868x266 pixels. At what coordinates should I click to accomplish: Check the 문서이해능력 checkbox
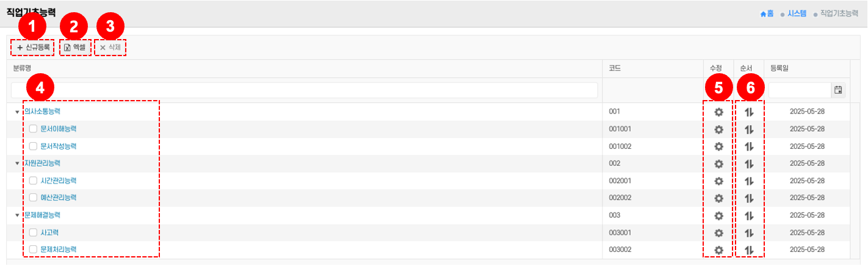(34, 129)
